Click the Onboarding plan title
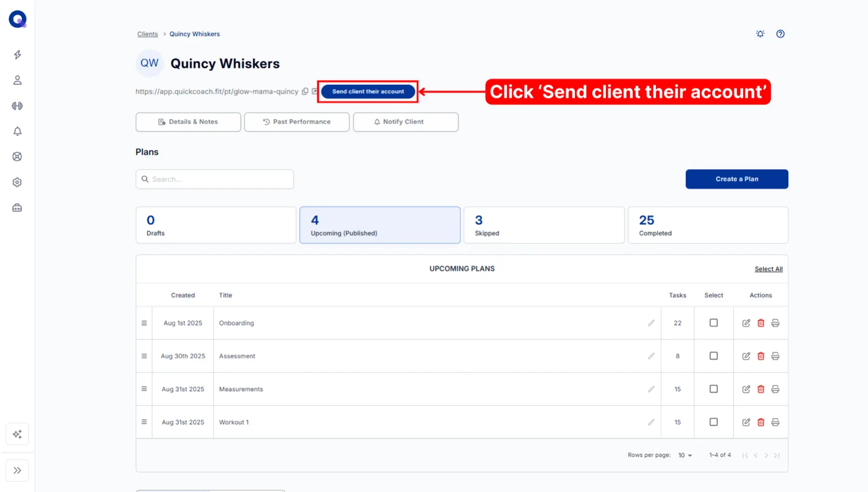This screenshot has height=492, width=868. 237,323
